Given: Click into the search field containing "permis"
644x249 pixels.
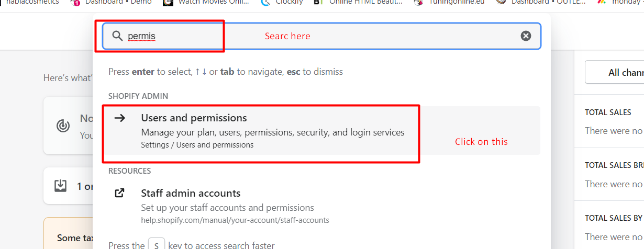Looking at the screenshot, I should point(321,36).
